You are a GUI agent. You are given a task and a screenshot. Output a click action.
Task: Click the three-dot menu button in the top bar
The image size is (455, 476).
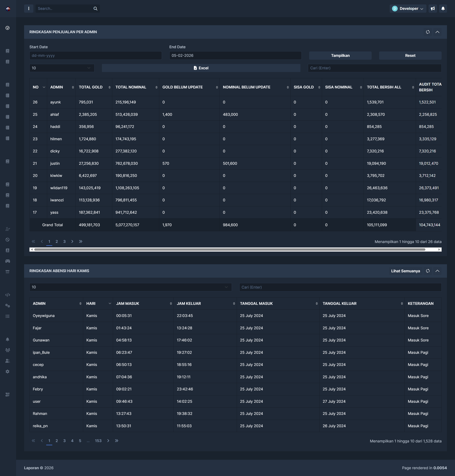tap(29, 9)
